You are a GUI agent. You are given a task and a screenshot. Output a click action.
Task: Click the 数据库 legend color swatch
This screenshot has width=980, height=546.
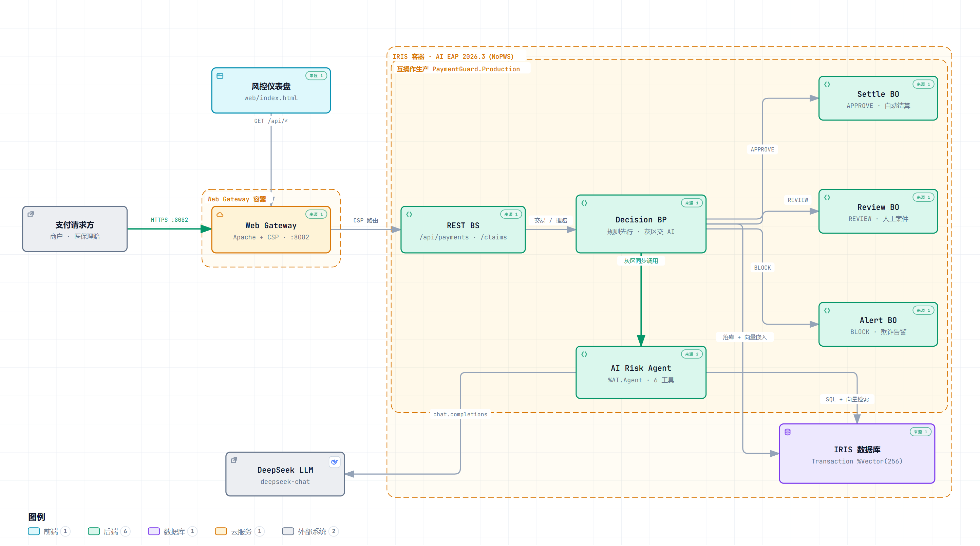click(x=154, y=531)
